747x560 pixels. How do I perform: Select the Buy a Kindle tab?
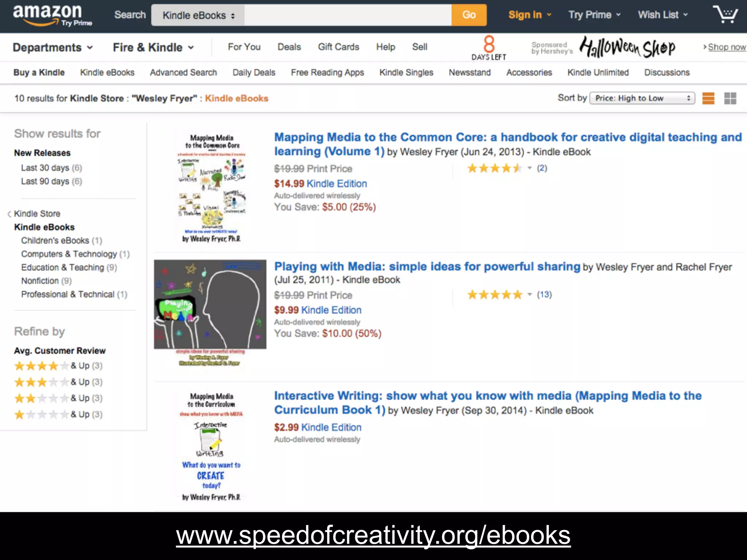[x=39, y=73]
